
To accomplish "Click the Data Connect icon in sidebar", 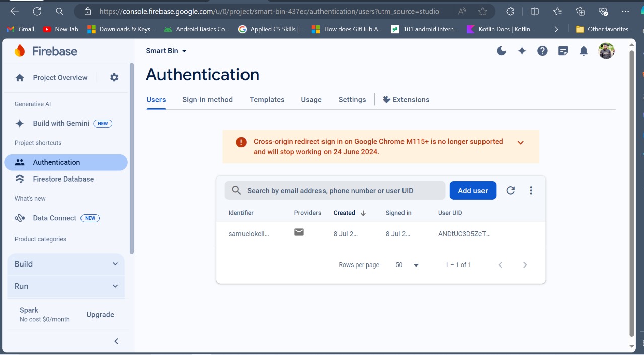I will point(20,218).
